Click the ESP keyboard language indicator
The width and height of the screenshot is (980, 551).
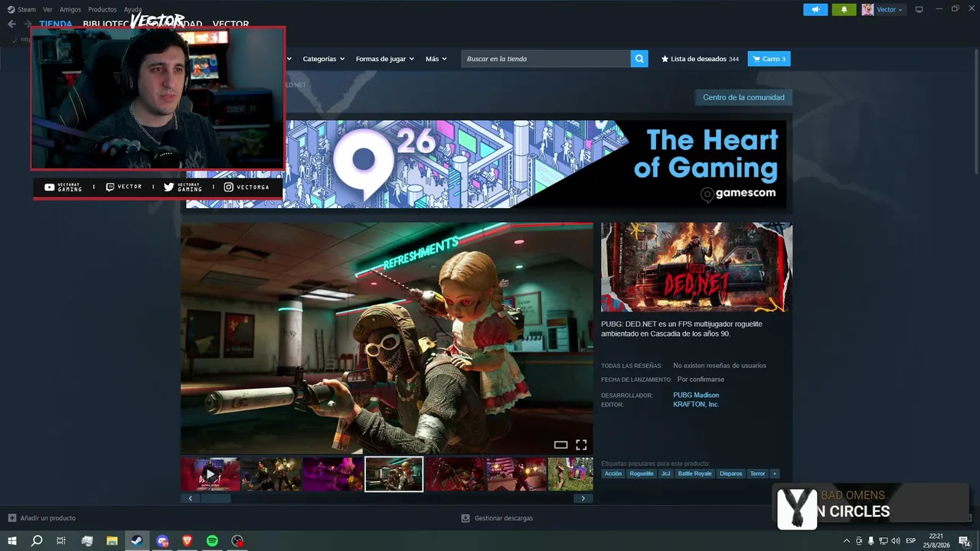coord(911,541)
